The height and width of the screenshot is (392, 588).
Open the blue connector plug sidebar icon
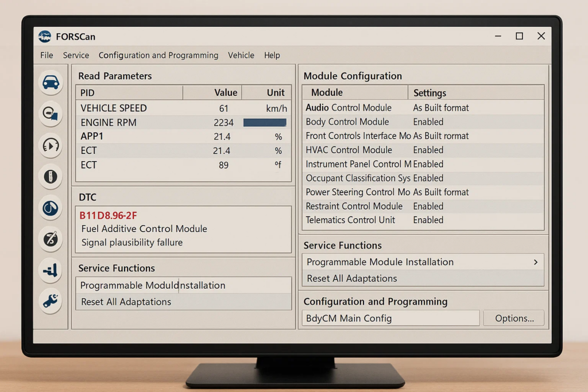pyautogui.click(x=51, y=270)
